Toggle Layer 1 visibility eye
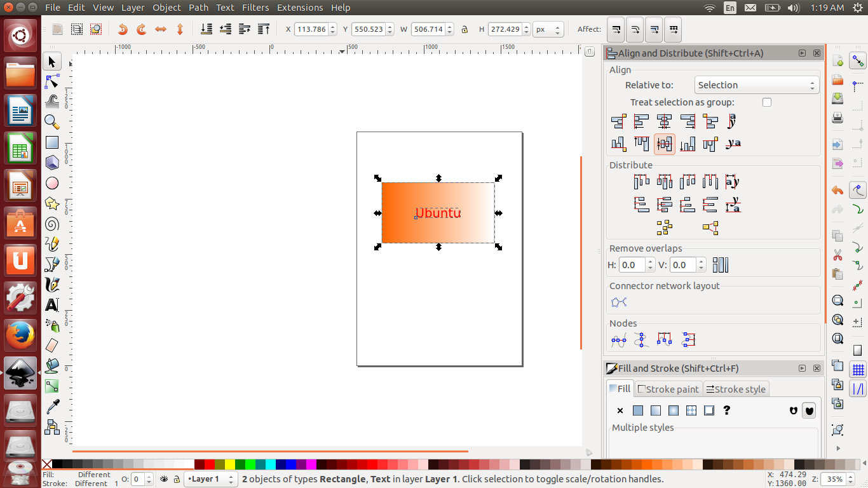This screenshot has width=868, height=488. [x=164, y=479]
